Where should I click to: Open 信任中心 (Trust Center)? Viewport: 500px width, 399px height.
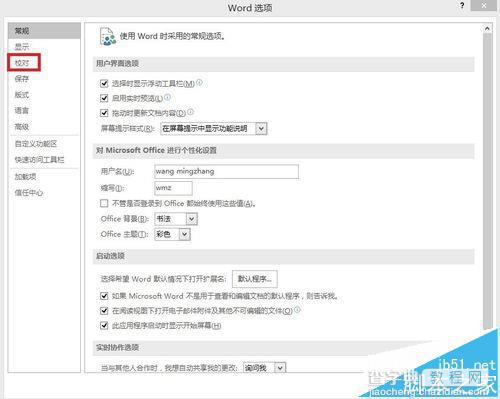[29, 193]
